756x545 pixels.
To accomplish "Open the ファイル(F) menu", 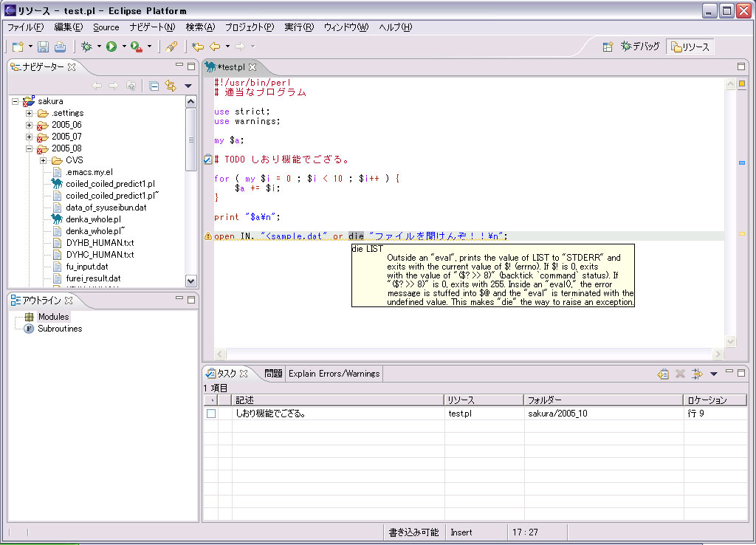I will click(26, 27).
